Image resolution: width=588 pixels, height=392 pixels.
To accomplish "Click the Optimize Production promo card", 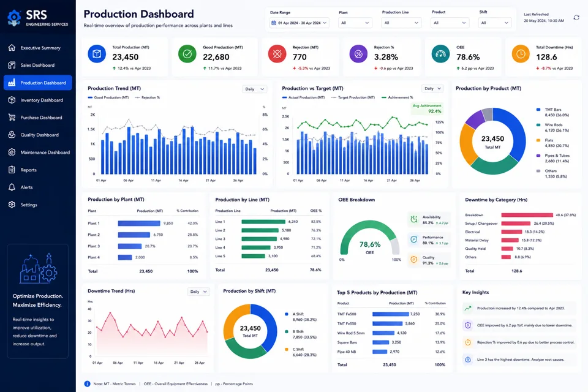I will pos(37,301).
